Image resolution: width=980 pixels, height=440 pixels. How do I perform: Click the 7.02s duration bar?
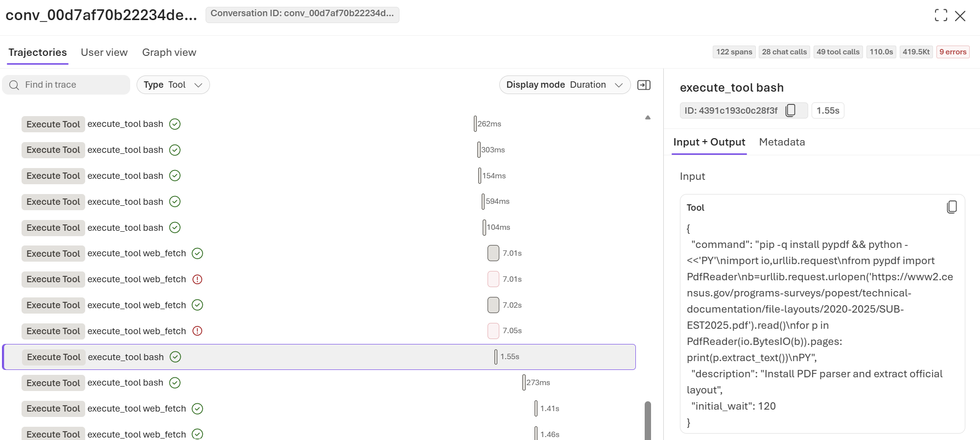[493, 305]
